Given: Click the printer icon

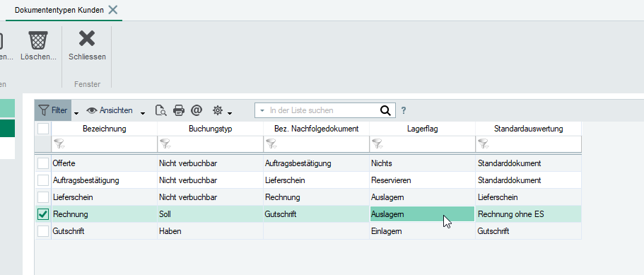Looking at the screenshot, I should point(179,110).
